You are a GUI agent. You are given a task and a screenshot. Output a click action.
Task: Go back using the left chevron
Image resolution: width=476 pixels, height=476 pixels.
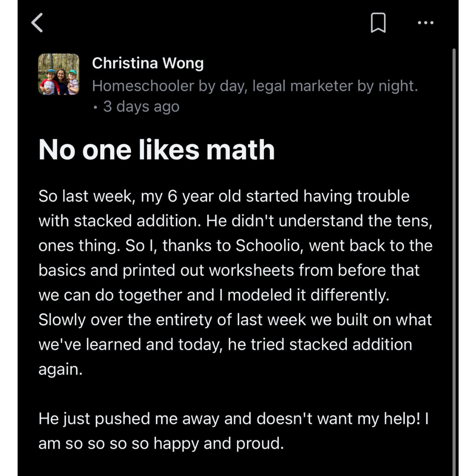pos(37,23)
